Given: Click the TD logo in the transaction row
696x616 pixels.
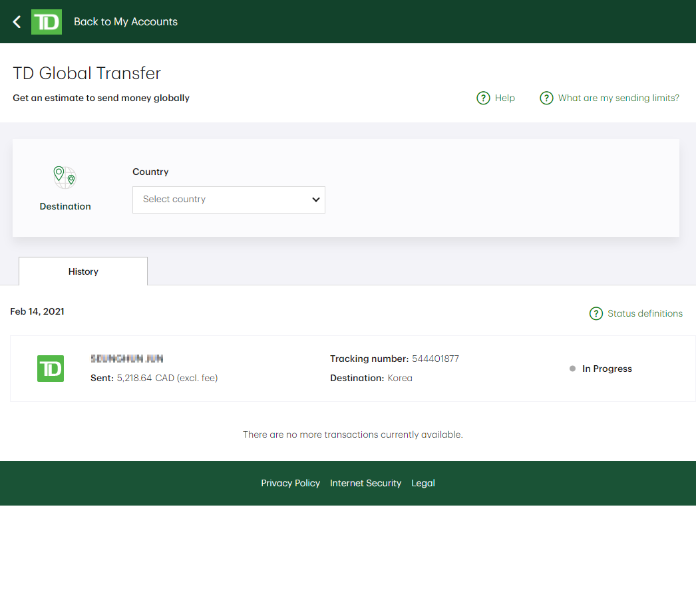Looking at the screenshot, I should coord(51,369).
